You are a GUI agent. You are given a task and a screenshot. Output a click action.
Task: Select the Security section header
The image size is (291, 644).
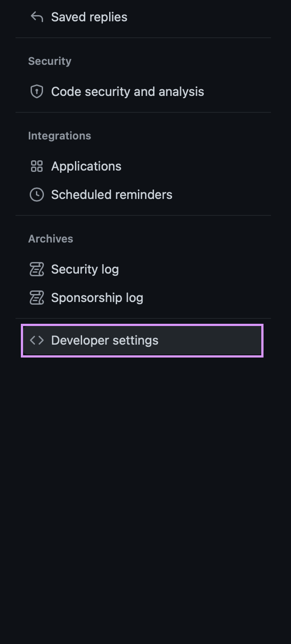[49, 61]
